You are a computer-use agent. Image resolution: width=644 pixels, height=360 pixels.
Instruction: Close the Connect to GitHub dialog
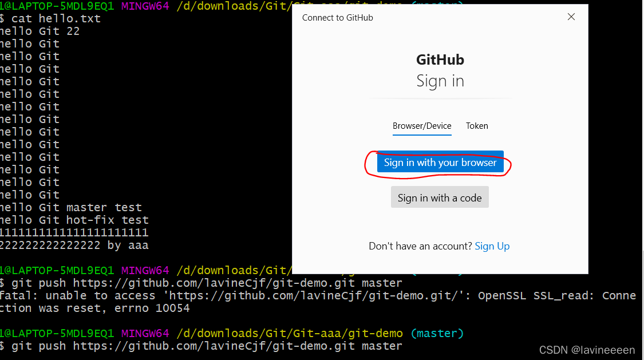click(571, 17)
